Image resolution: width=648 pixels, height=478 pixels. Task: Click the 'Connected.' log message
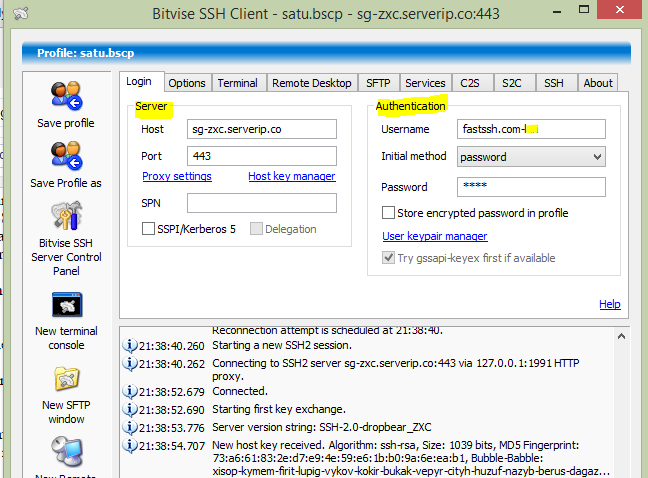point(240,391)
